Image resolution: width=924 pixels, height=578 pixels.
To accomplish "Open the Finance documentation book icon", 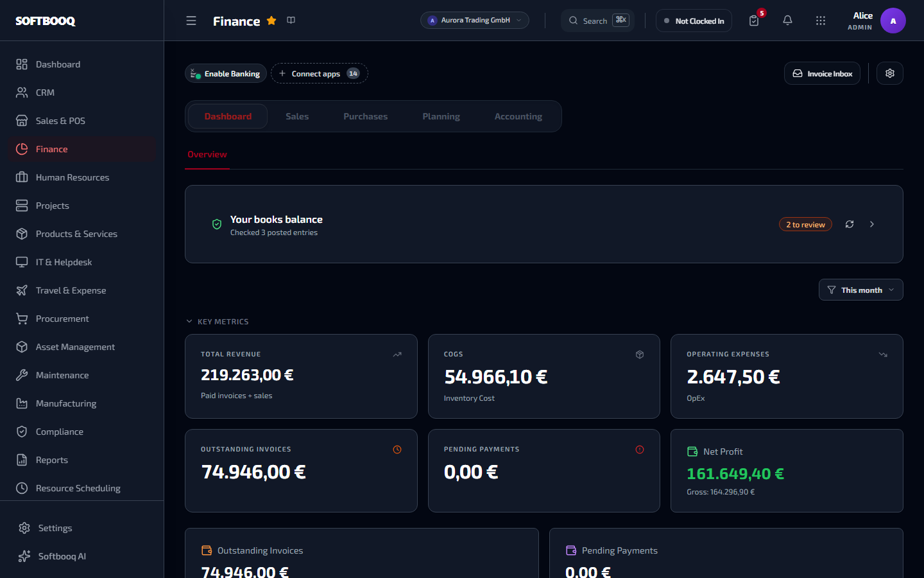I will tap(291, 21).
